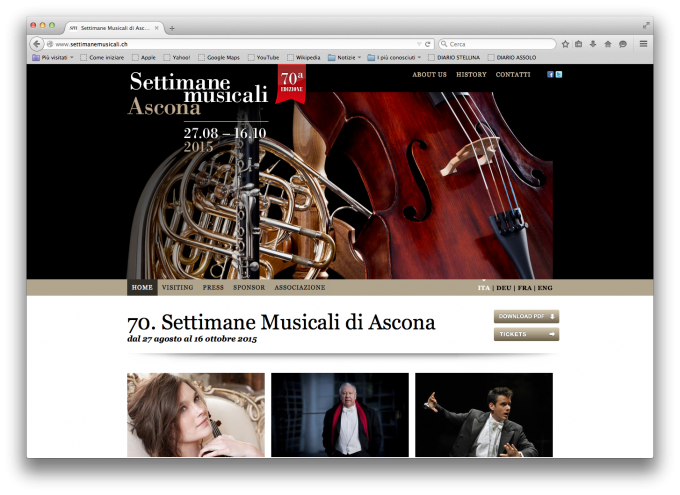
Task: Click the browser back arrow button
Action: (x=37, y=44)
